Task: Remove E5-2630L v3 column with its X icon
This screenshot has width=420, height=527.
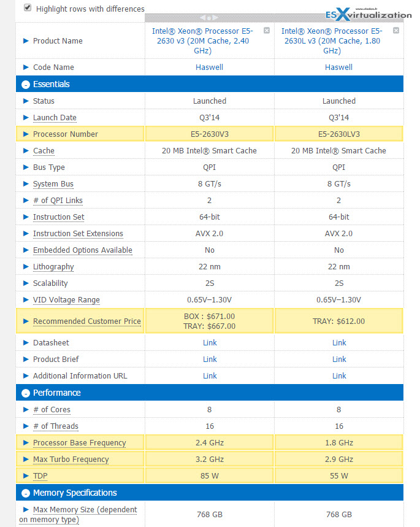Action: click(x=396, y=30)
